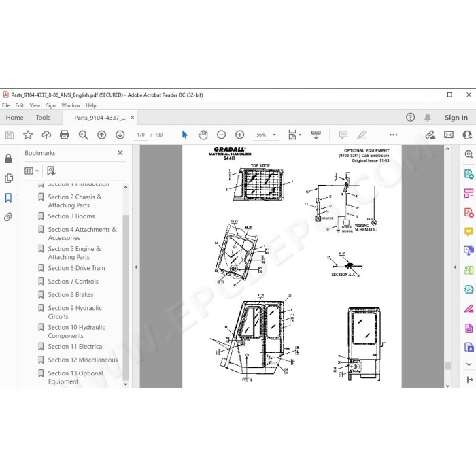This screenshot has height=476, width=476.
Task: Activate the Hand pan tool
Action: point(203,135)
